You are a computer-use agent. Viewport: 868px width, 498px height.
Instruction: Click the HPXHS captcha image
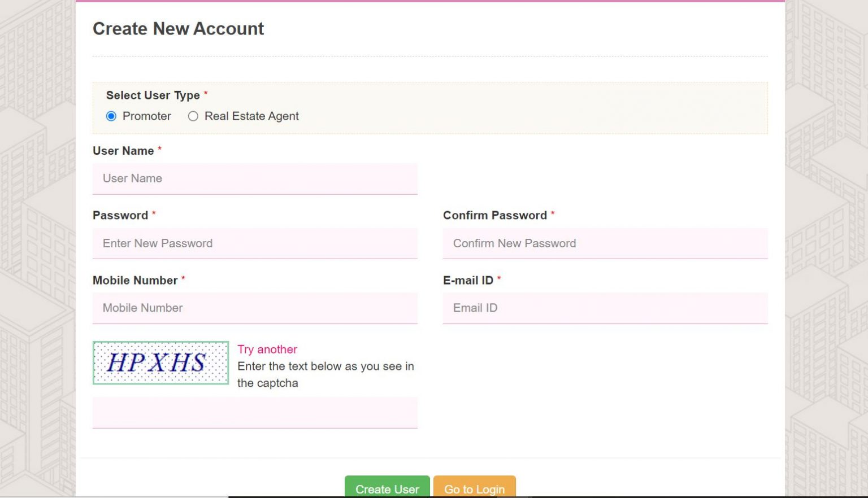[x=160, y=362]
